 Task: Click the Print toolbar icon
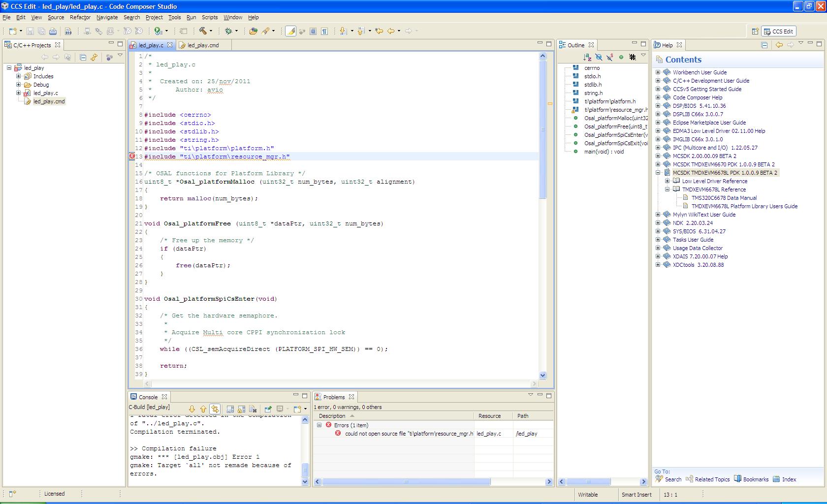click(53, 31)
